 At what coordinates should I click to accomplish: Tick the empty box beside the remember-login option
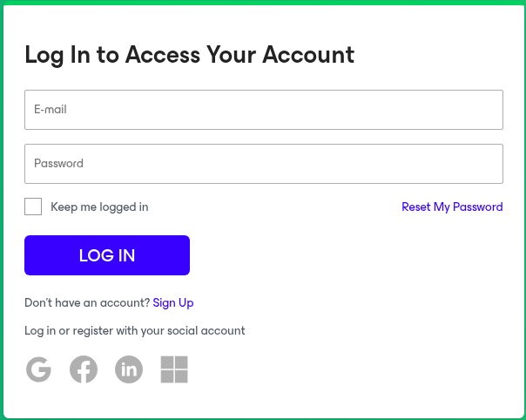33,207
